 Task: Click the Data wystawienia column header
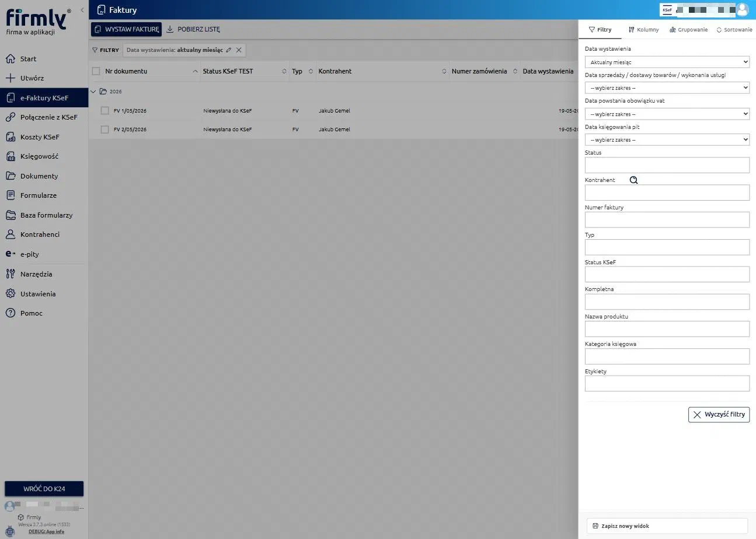(x=548, y=71)
